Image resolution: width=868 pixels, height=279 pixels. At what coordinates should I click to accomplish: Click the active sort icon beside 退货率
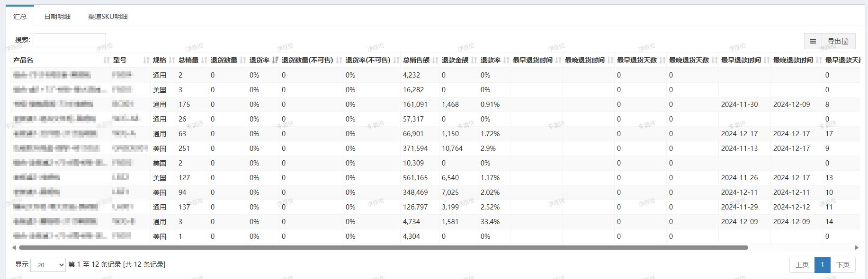275,60
